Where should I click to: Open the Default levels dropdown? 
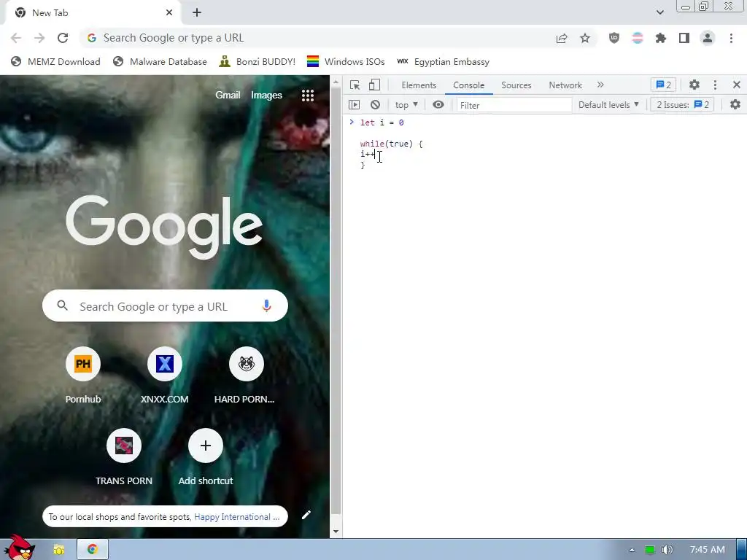(x=608, y=105)
